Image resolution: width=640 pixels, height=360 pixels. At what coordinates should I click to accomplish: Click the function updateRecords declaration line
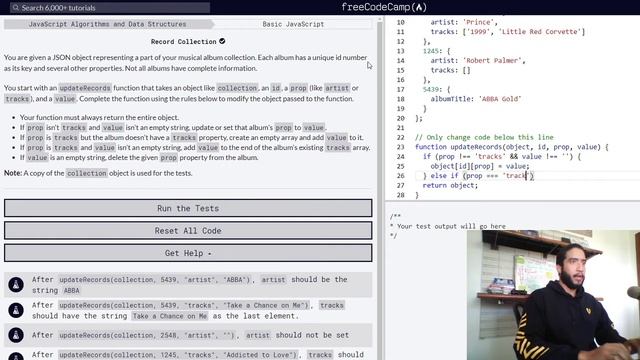point(511,147)
